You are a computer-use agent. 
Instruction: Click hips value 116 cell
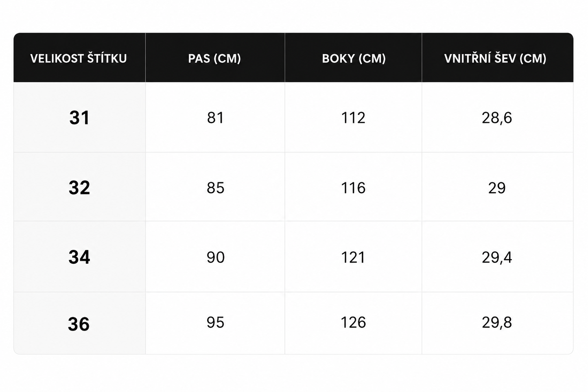353,187
